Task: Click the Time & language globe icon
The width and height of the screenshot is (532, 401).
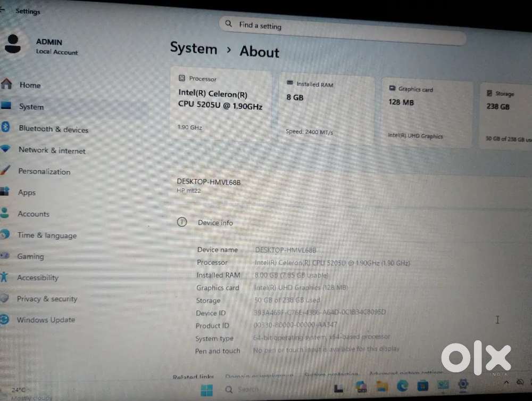Action: tap(5, 234)
